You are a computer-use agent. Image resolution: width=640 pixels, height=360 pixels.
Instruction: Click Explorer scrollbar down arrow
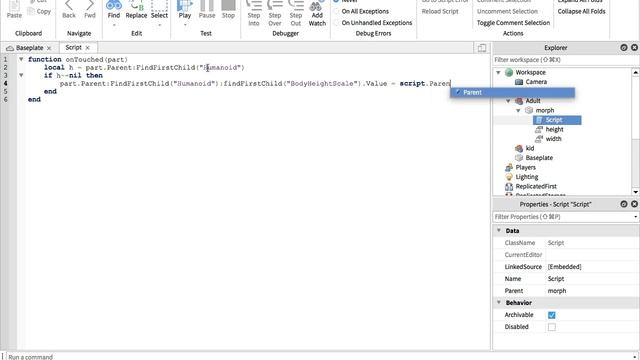click(636, 192)
